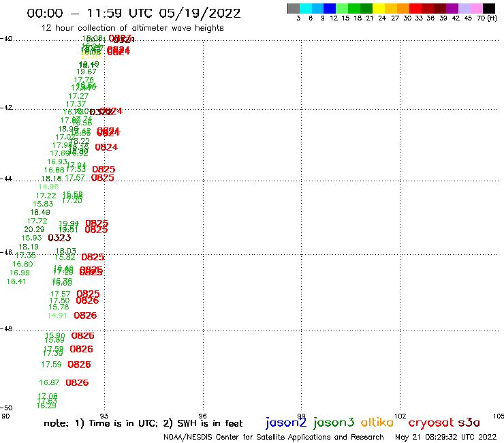Click the NOAA/NESDIS Center credit line
The width and height of the screenshot is (504, 443).
click(274, 437)
